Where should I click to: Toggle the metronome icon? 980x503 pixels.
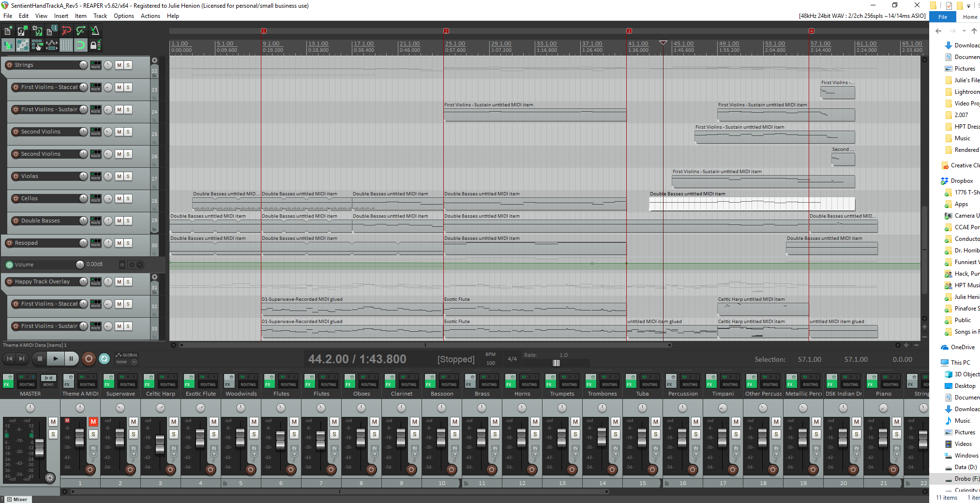pyautogui.click(x=95, y=31)
